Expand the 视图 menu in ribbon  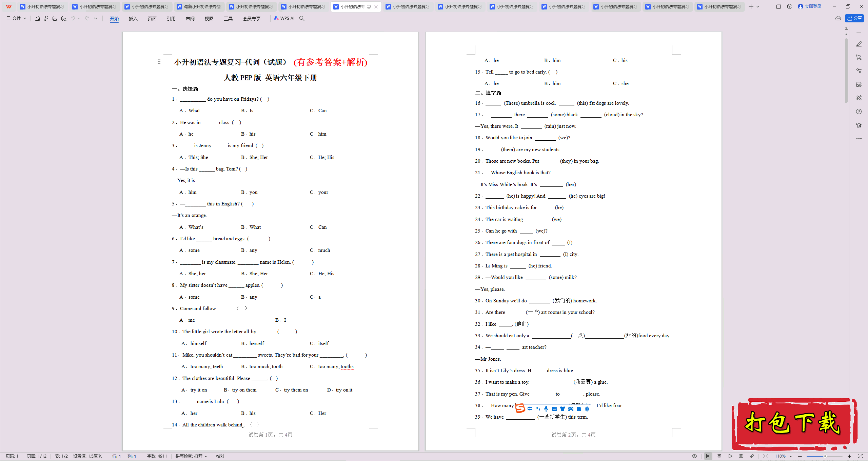(x=207, y=18)
